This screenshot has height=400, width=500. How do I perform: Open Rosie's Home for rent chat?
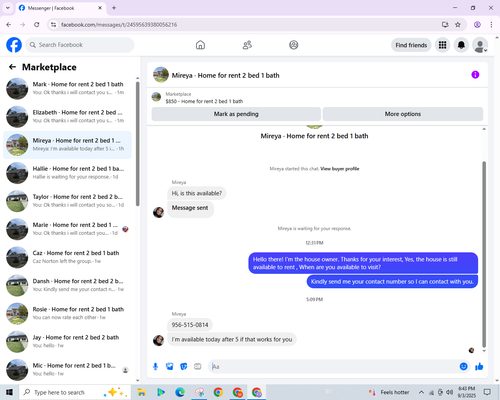(68, 313)
